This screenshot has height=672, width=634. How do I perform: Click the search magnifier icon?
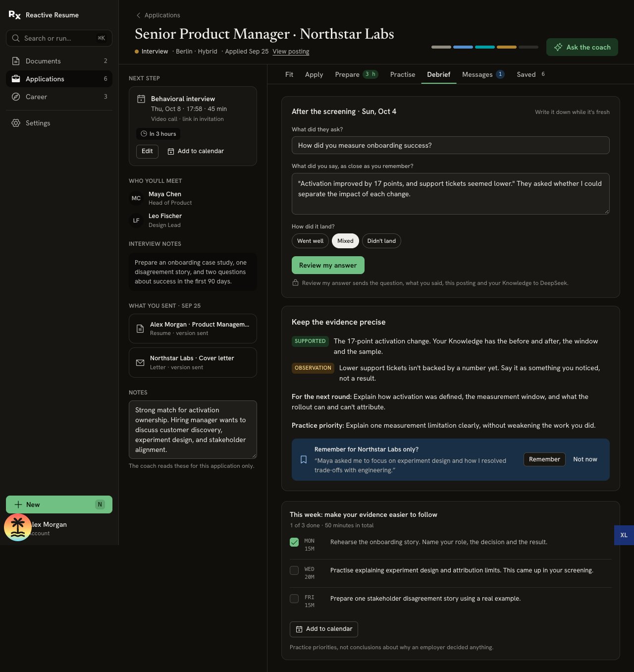[x=16, y=38]
